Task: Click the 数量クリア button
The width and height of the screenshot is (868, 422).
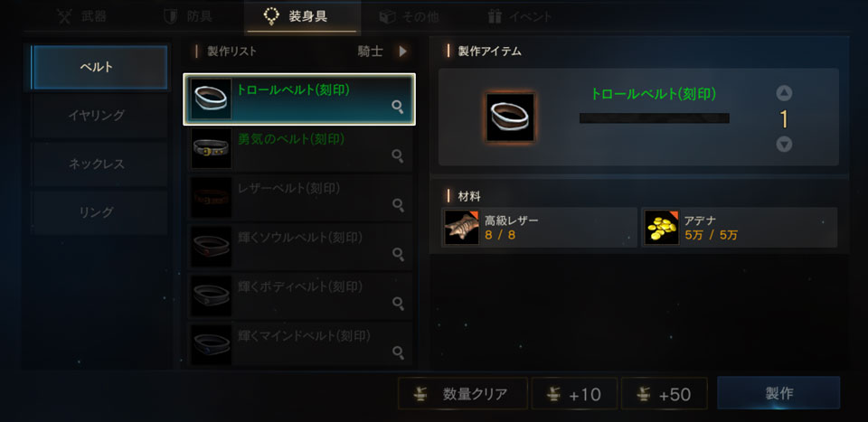Action: tap(463, 394)
